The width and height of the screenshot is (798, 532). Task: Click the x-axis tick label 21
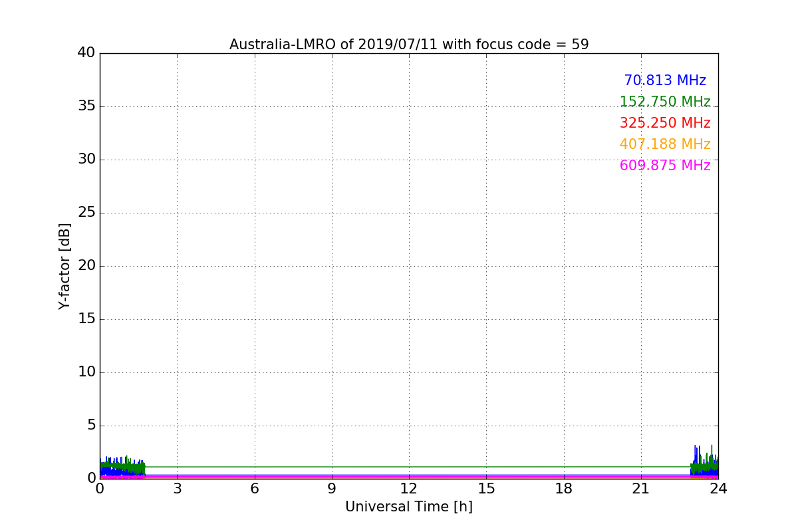641,489
